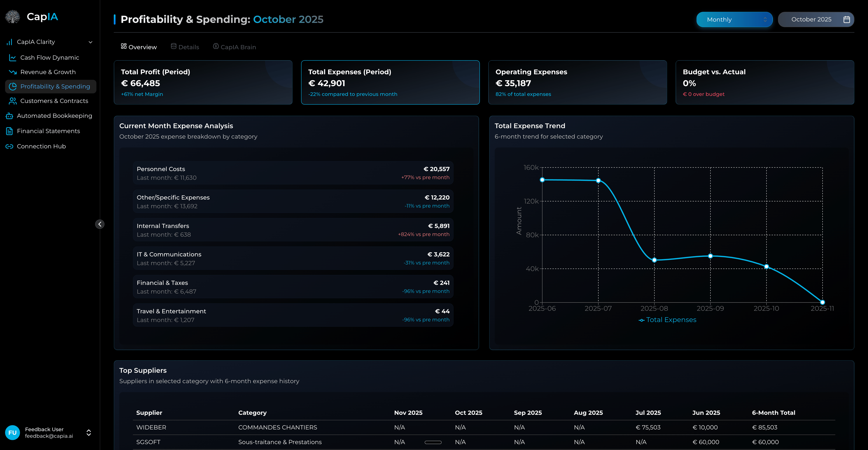Screen dimensions: 868x450
Task: Open the Monthly period dropdown
Action: pos(735,19)
